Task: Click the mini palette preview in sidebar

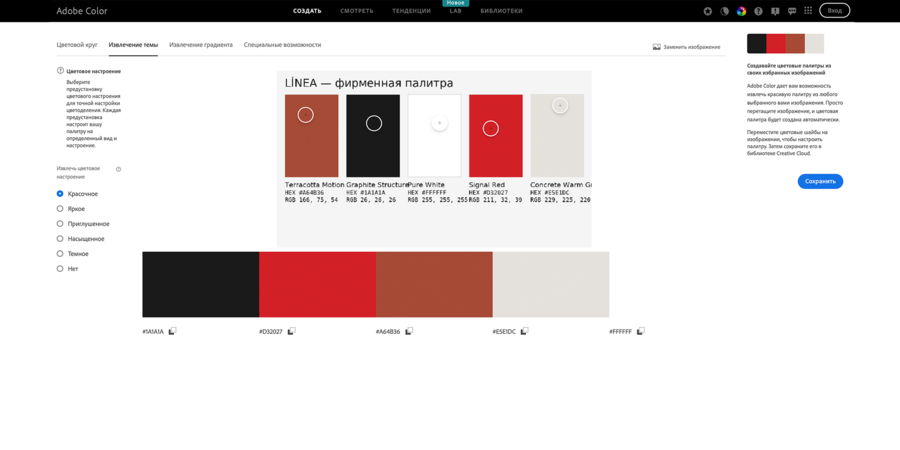Action: tap(785, 44)
